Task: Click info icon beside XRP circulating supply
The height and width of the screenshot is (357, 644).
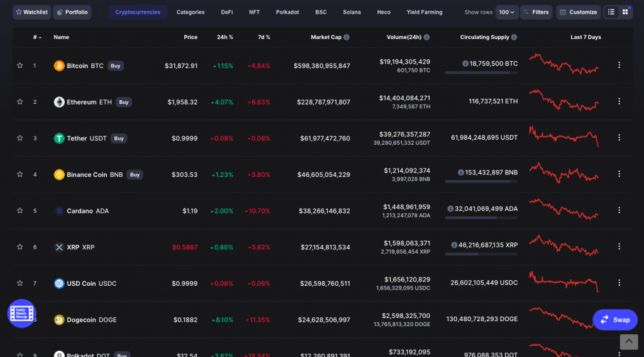Action: click(x=454, y=245)
